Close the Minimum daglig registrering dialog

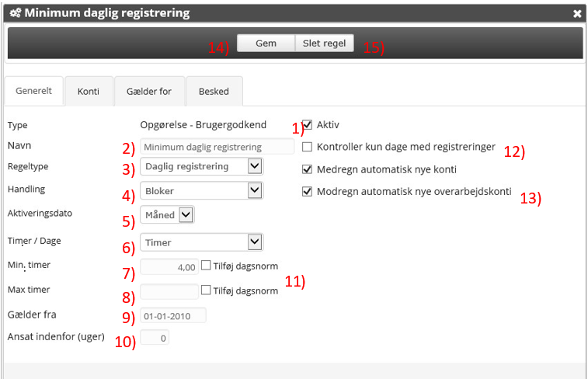pos(577,13)
